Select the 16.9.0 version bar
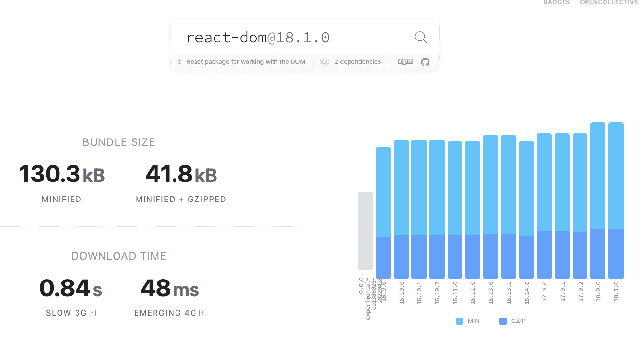 (x=383, y=212)
